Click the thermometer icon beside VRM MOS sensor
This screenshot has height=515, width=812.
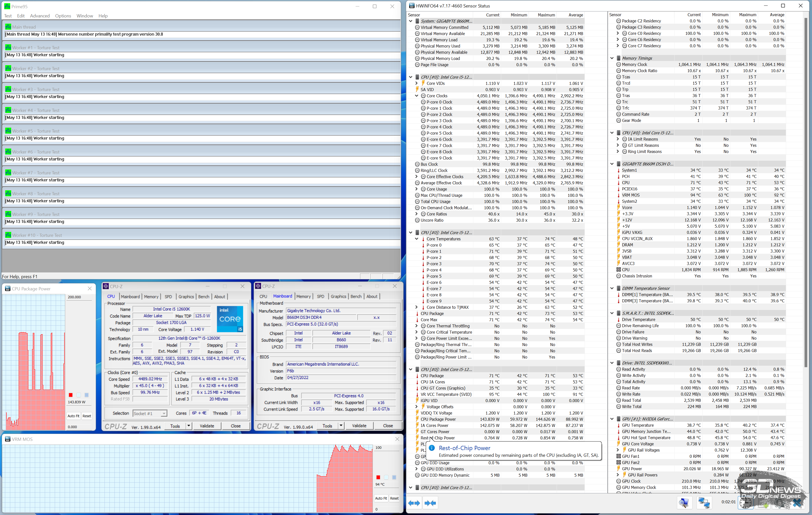click(x=618, y=195)
